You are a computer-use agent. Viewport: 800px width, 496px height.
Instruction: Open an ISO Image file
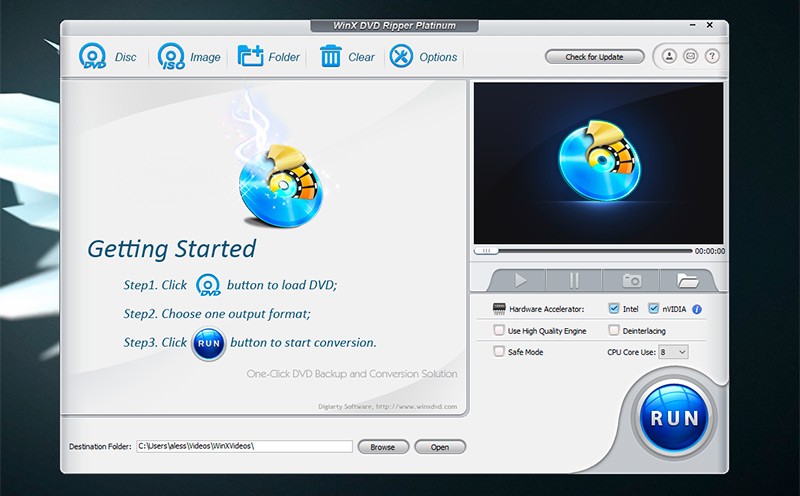tap(189, 56)
